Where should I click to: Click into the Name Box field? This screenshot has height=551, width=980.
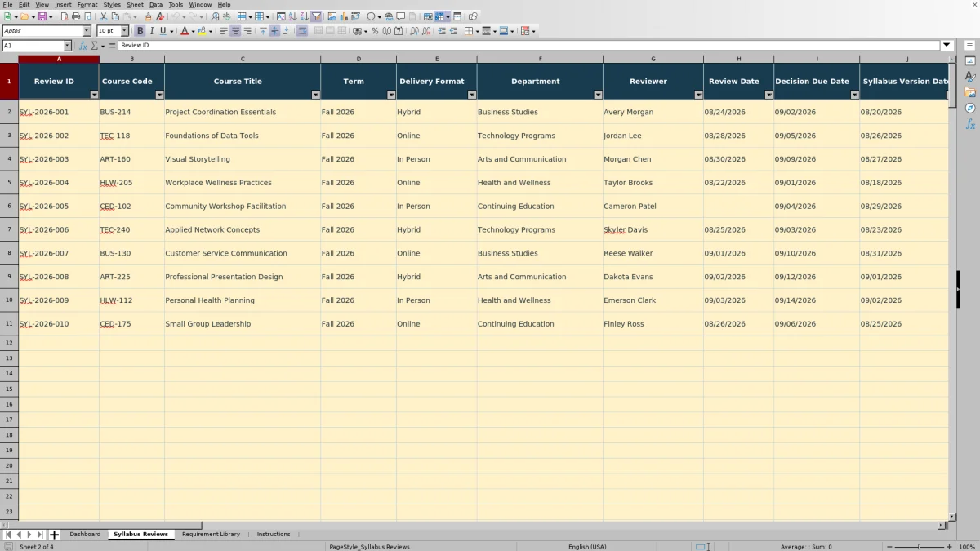tap(32, 46)
